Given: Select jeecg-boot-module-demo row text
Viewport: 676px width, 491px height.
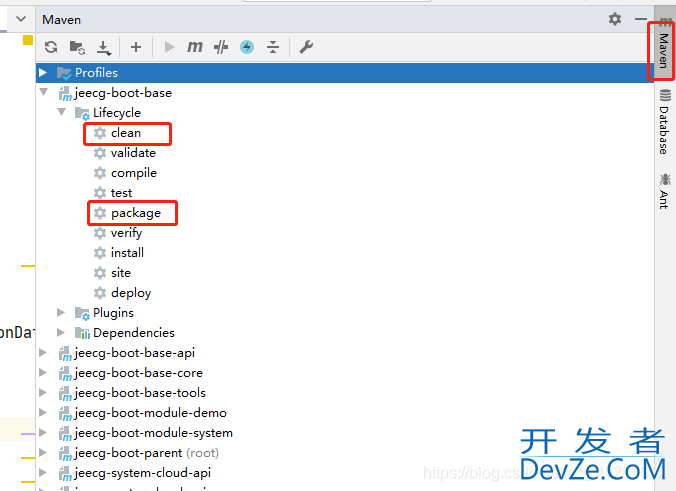Looking at the screenshot, I should point(150,413).
